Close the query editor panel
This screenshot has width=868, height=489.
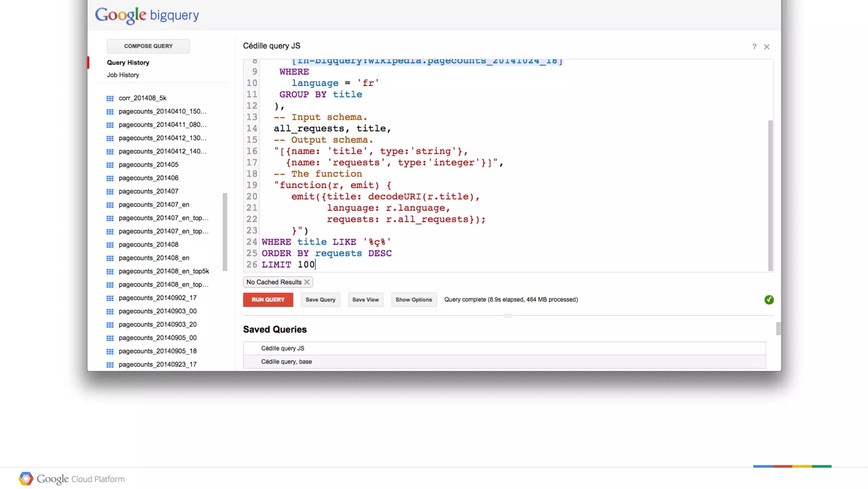[x=766, y=47]
